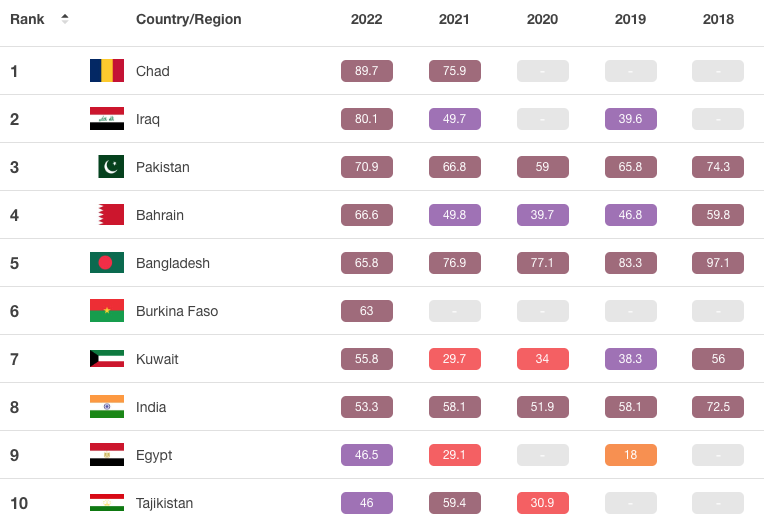Viewport: 764px width, 524px height.
Task: Open the Bangladesh country link
Action: click(173, 263)
